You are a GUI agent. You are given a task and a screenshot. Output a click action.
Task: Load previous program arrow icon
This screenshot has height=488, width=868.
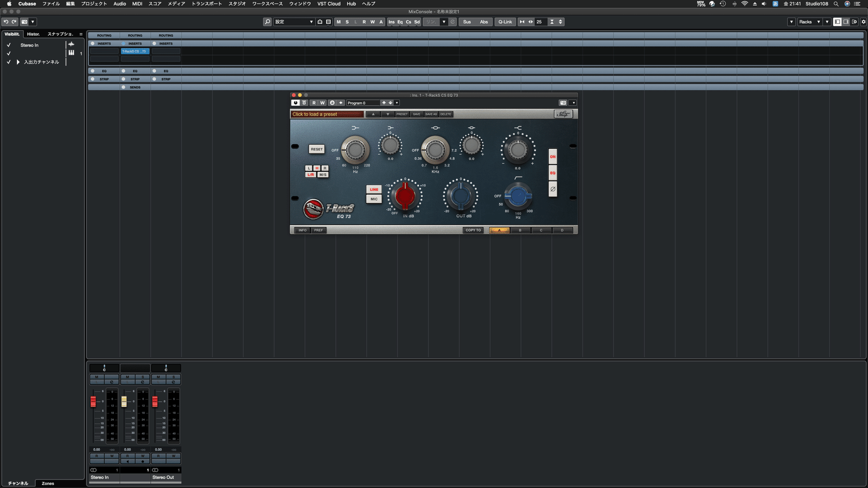point(384,102)
